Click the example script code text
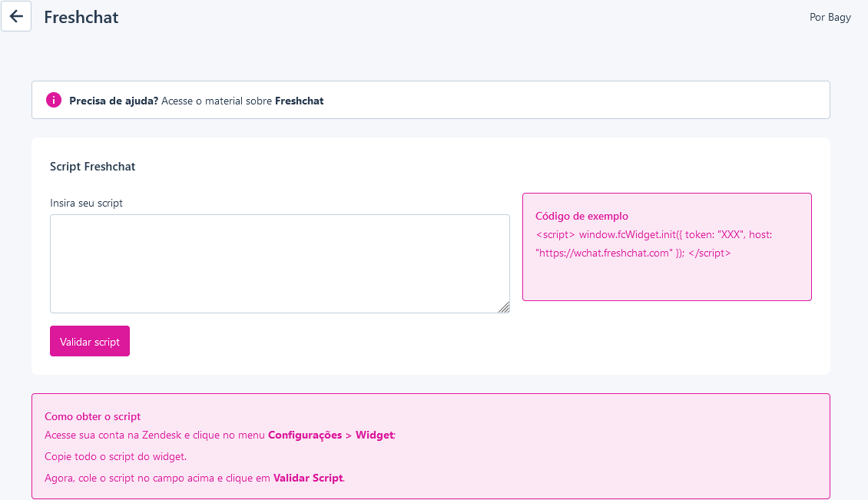This screenshot has height=500, width=868. 653,243
